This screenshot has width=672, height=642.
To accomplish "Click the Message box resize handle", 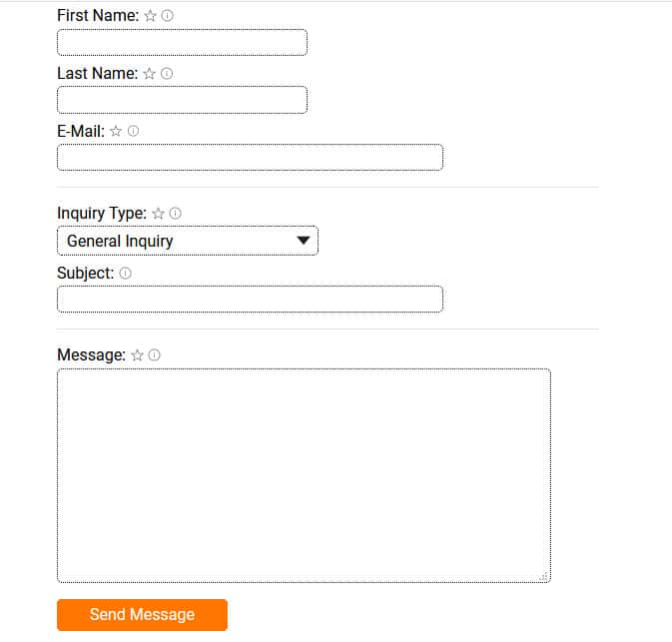I will click(x=543, y=576).
